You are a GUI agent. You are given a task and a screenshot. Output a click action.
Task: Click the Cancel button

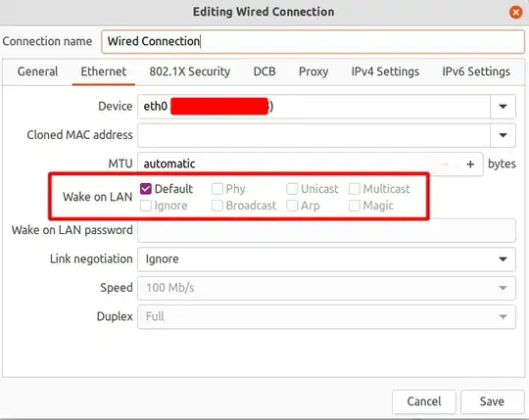(424, 401)
